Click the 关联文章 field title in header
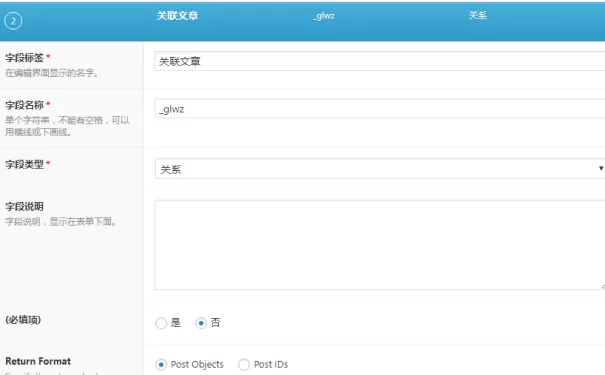The image size is (605, 375). tap(177, 16)
